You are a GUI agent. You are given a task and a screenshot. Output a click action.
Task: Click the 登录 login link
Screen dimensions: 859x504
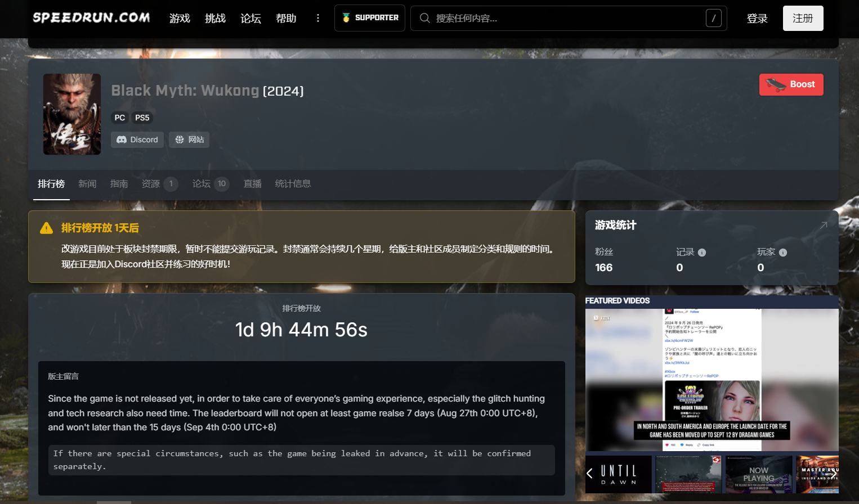point(757,19)
